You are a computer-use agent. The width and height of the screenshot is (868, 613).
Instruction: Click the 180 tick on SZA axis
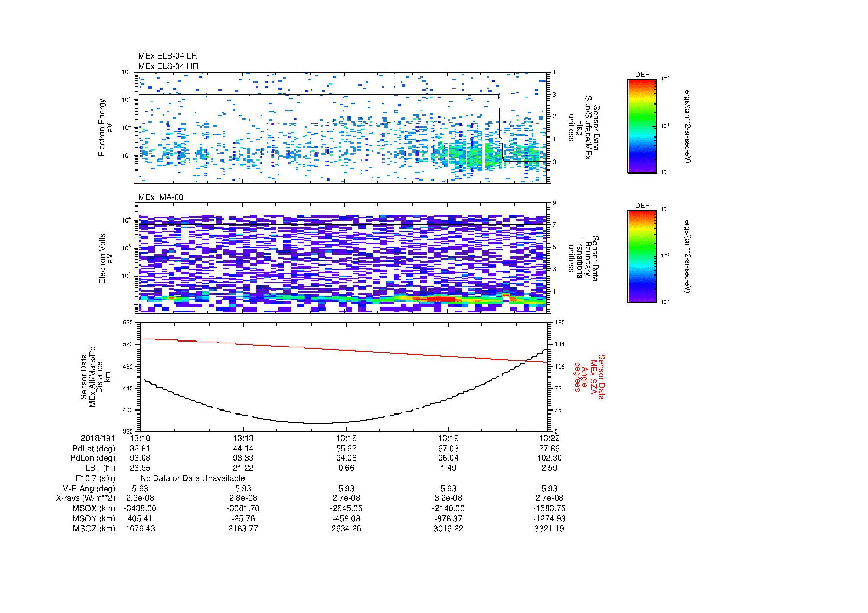[559, 323]
